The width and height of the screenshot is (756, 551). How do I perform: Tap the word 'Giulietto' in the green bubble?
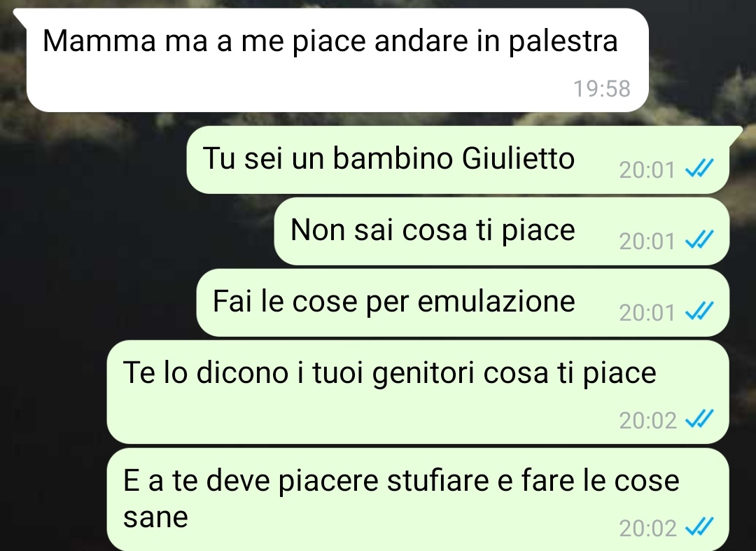518,158
